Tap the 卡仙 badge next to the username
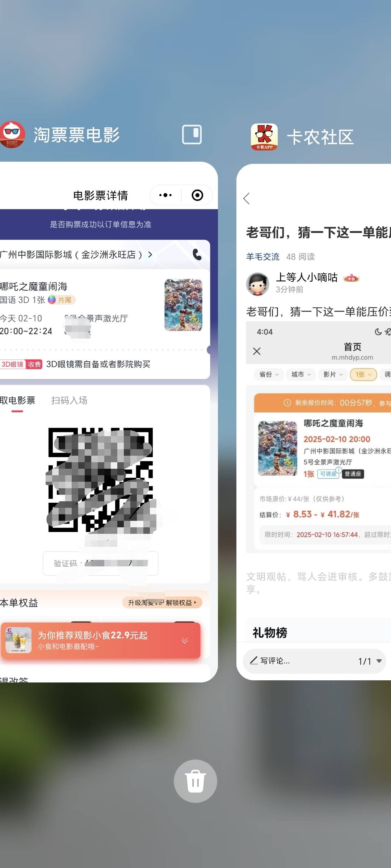 (x=351, y=278)
